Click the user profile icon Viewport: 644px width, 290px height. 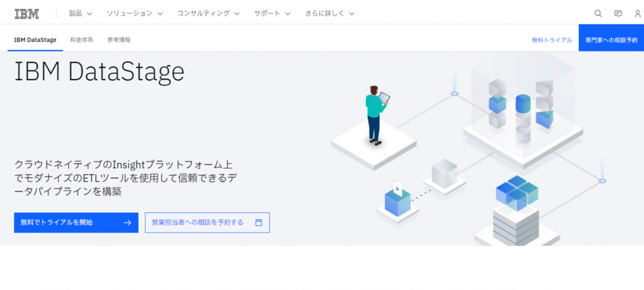[x=637, y=13]
